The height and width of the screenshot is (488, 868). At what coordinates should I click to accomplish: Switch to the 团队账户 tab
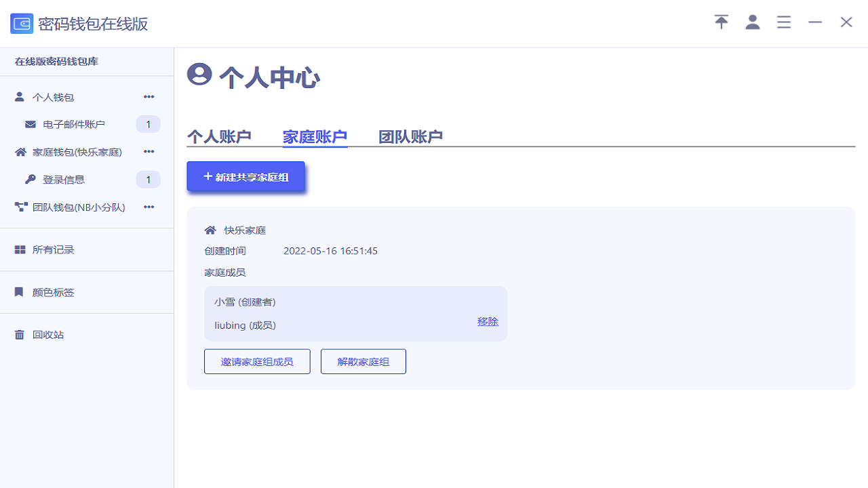410,136
